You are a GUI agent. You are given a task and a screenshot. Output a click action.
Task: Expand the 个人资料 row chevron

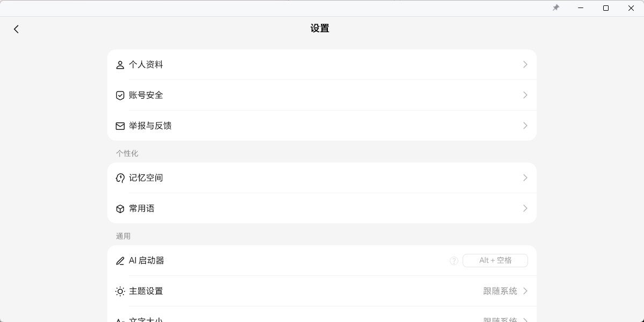point(525,64)
